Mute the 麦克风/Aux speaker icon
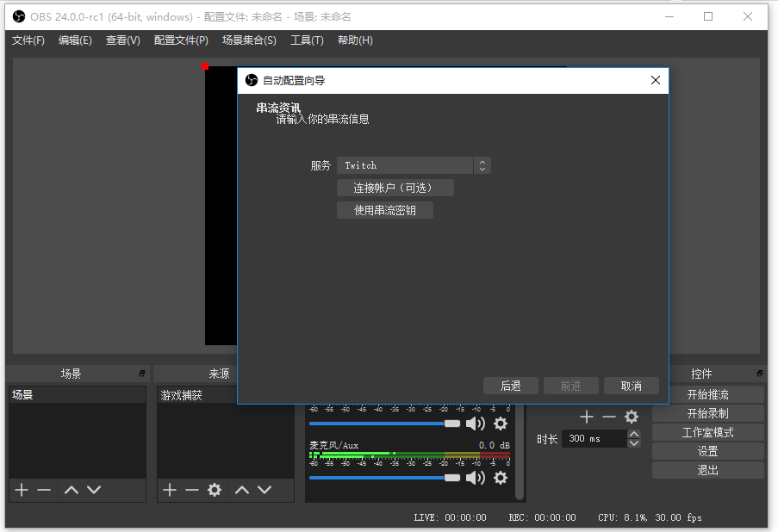 click(x=476, y=478)
